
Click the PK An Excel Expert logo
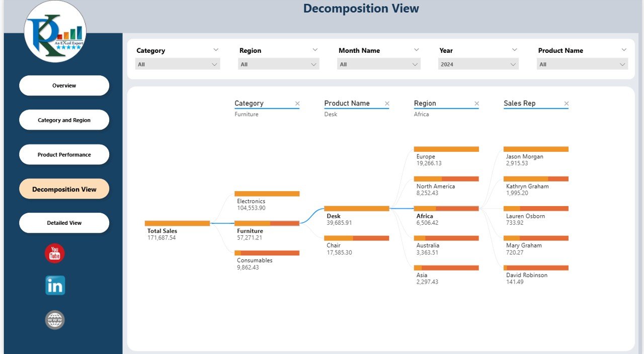click(55, 31)
